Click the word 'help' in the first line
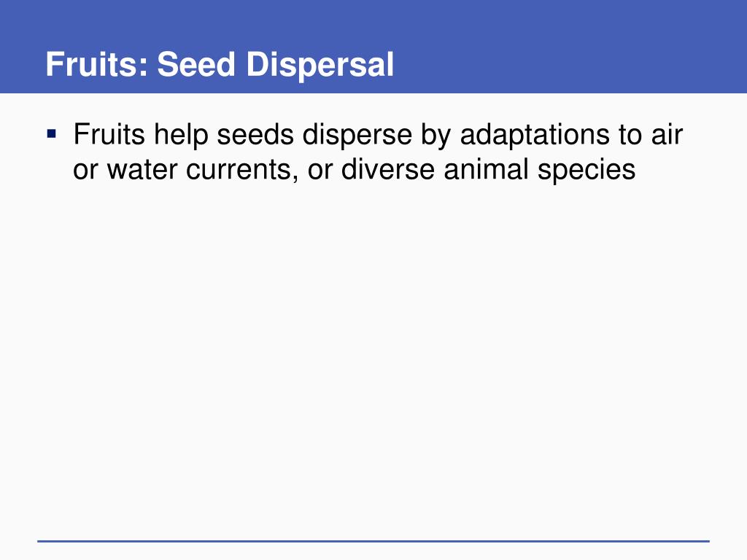Viewport: 747px width, 560px height. [181, 135]
